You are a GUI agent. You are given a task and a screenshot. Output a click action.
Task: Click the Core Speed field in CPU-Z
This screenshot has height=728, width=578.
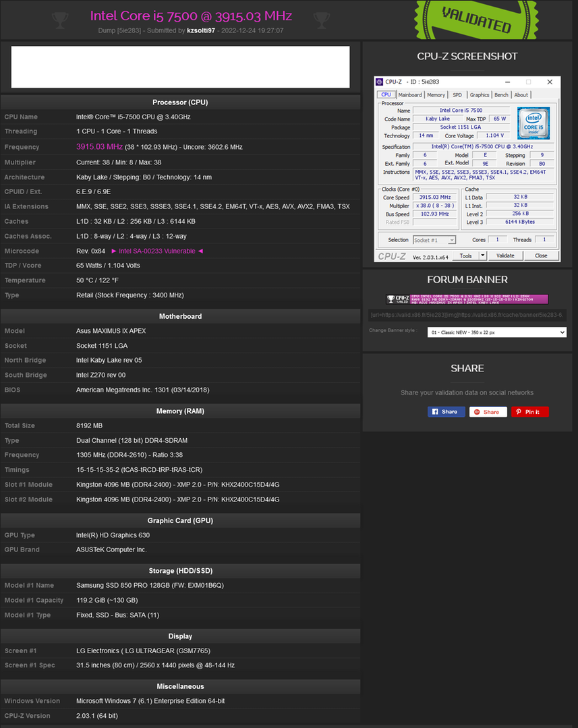click(x=435, y=198)
